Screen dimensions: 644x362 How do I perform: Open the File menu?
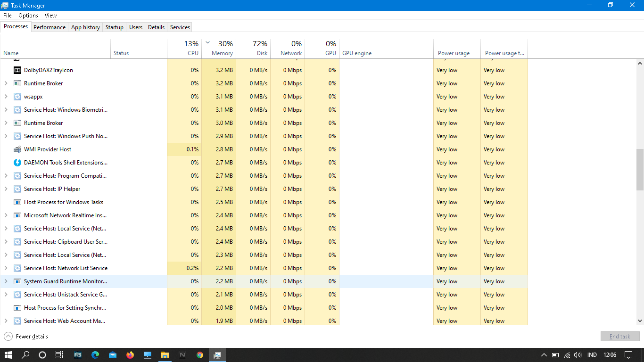[x=8, y=16]
